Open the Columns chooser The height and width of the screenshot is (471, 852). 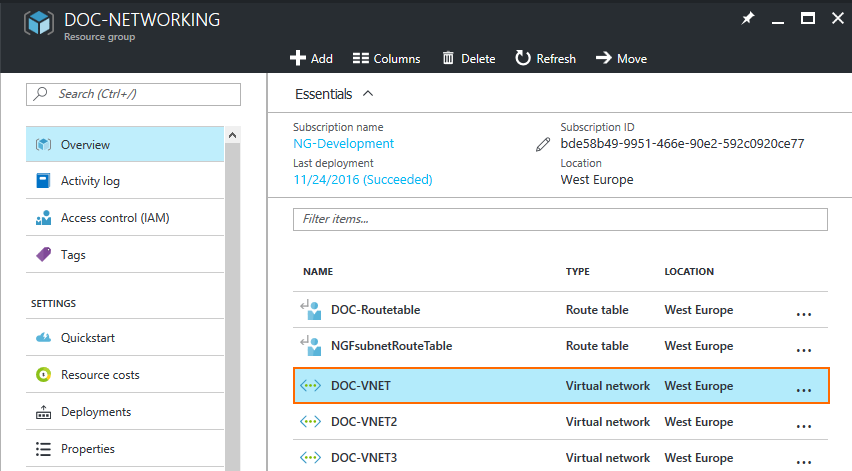click(x=386, y=58)
